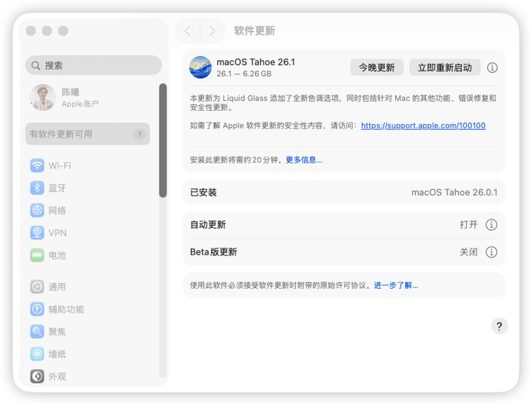Viewport: 532px width, 405px height.
Task: Click the installed version macOS Tahoe 26.0.1
Action: point(454,192)
